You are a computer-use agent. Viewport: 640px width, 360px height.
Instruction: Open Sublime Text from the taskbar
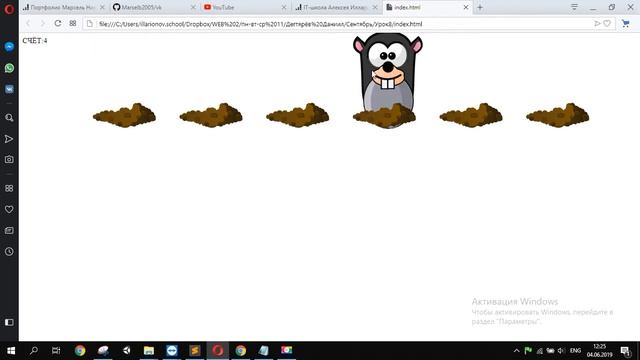pyautogui.click(x=195, y=351)
